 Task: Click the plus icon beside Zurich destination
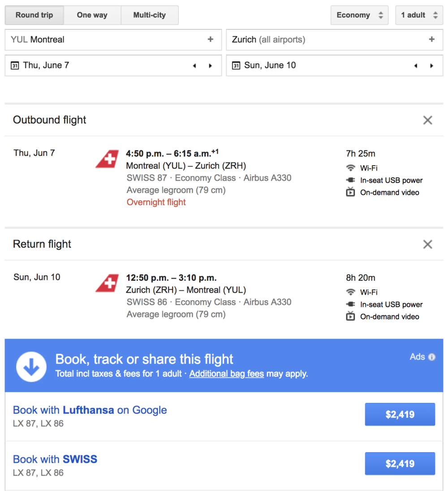(x=431, y=39)
